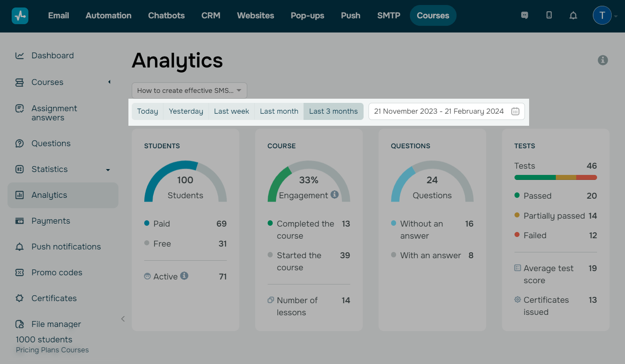Expand the Courses sidebar submenu arrow
Viewport: 625px width, 364px height.
click(x=109, y=82)
